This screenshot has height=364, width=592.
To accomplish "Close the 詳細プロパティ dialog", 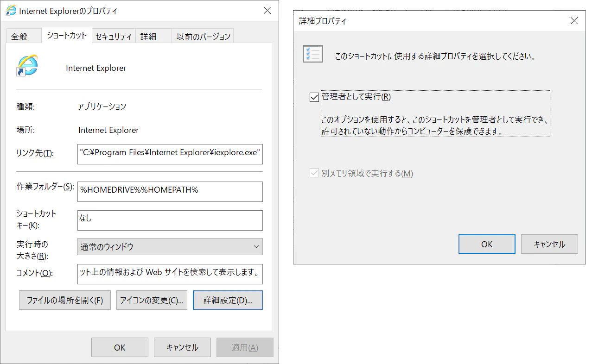I will (574, 21).
